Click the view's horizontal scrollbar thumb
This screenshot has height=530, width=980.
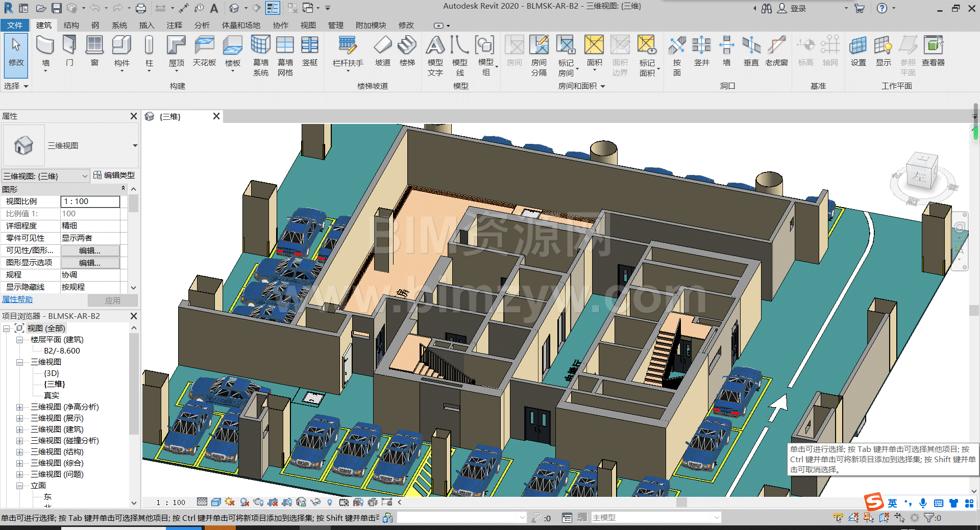681,502
